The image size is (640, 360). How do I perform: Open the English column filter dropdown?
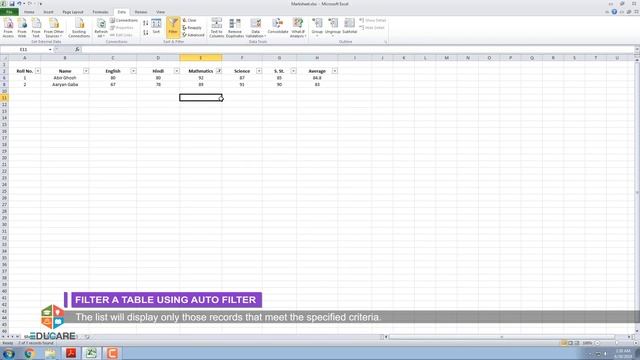click(x=133, y=71)
